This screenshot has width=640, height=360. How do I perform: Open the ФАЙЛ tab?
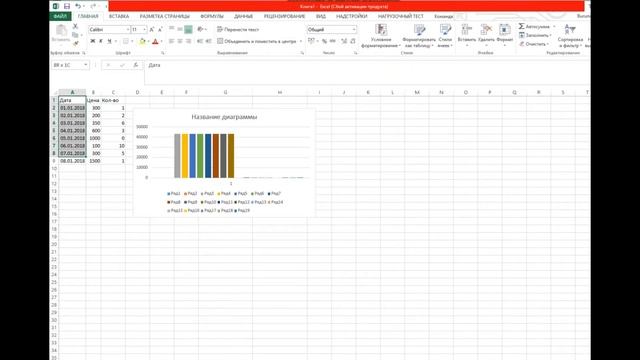click(x=60, y=16)
